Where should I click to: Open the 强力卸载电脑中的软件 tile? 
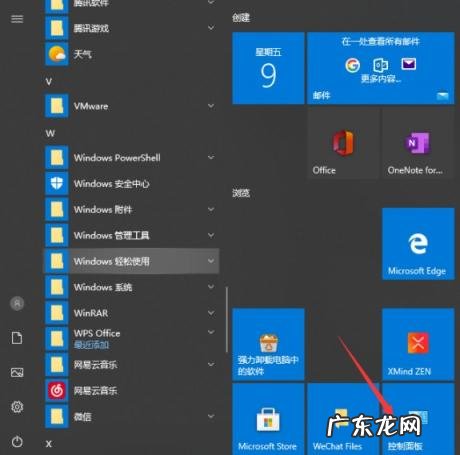click(x=268, y=344)
